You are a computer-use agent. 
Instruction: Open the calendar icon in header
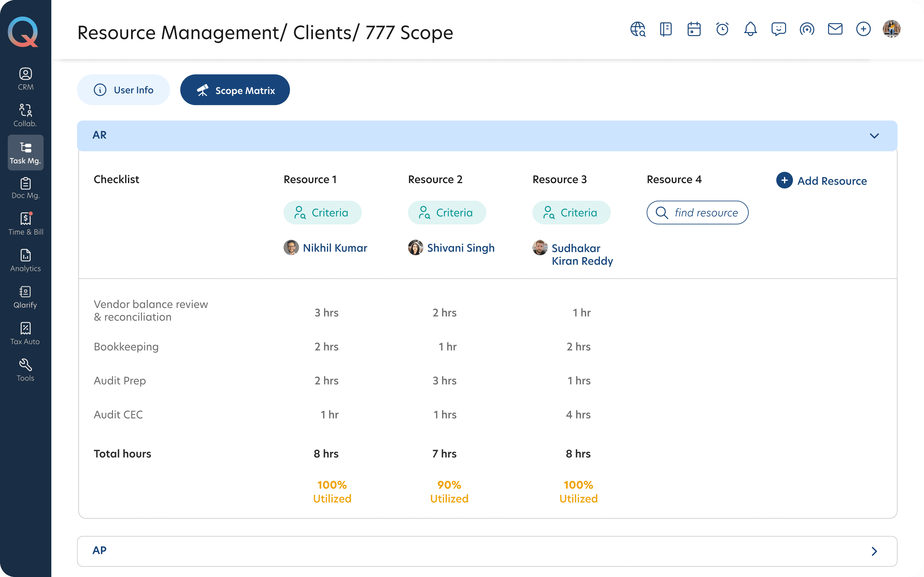pos(694,29)
